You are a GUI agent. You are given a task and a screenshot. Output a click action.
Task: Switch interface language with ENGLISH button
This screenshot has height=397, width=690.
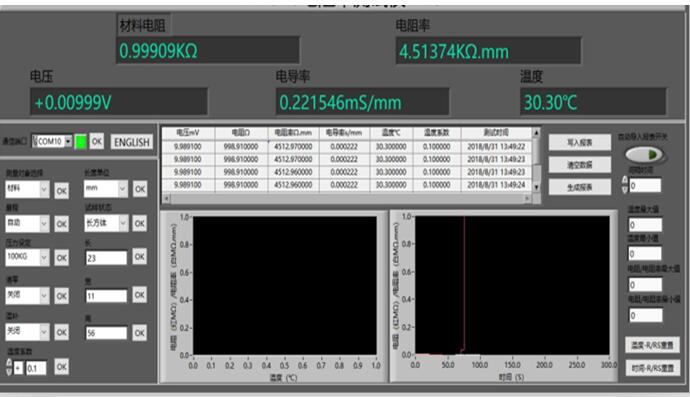coord(132,142)
